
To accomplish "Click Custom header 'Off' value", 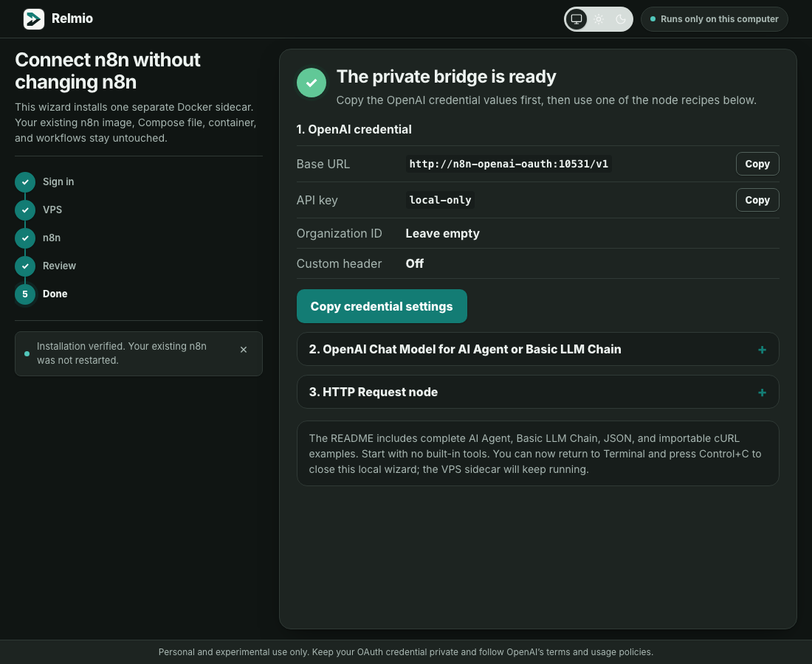I will tap(414, 263).
